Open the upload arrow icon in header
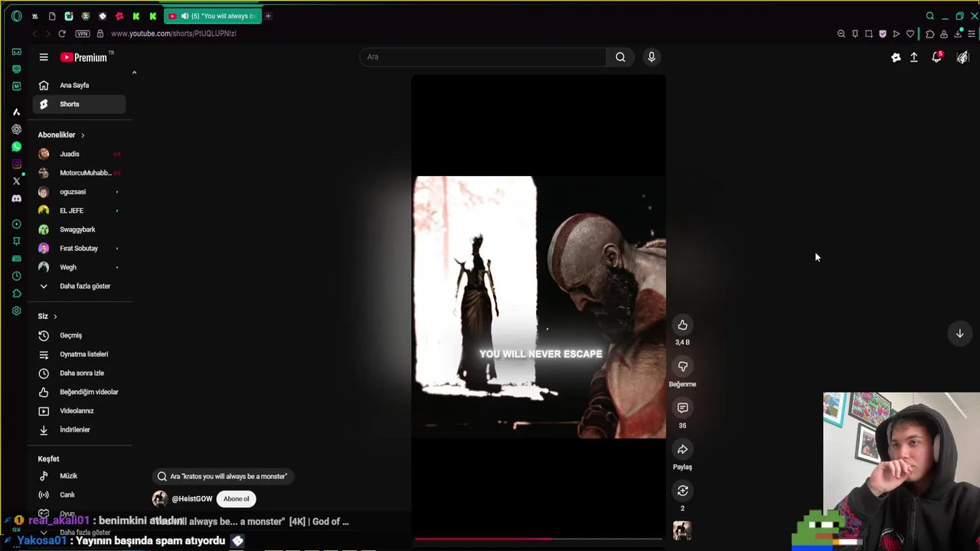The height and width of the screenshot is (551, 980). [x=914, y=57]
